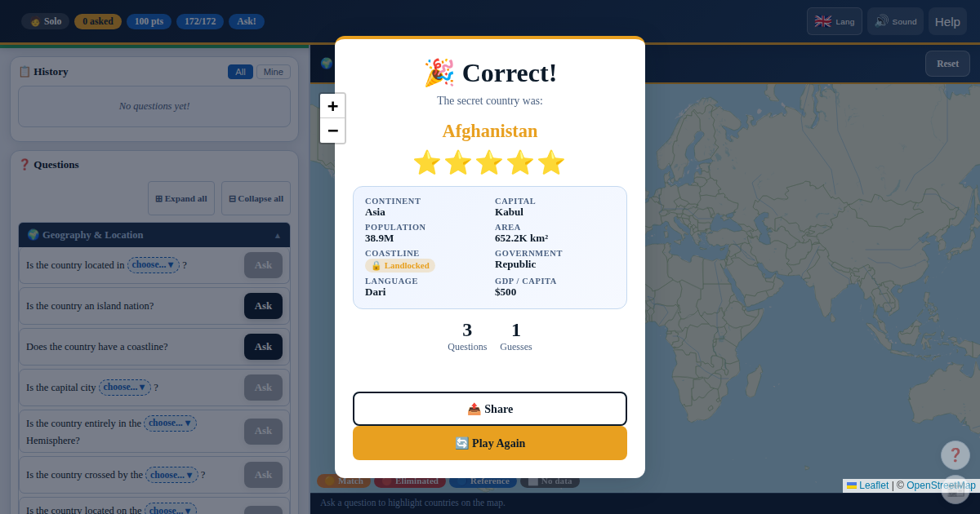Zoom out on the map

click(x=332, y=131)
